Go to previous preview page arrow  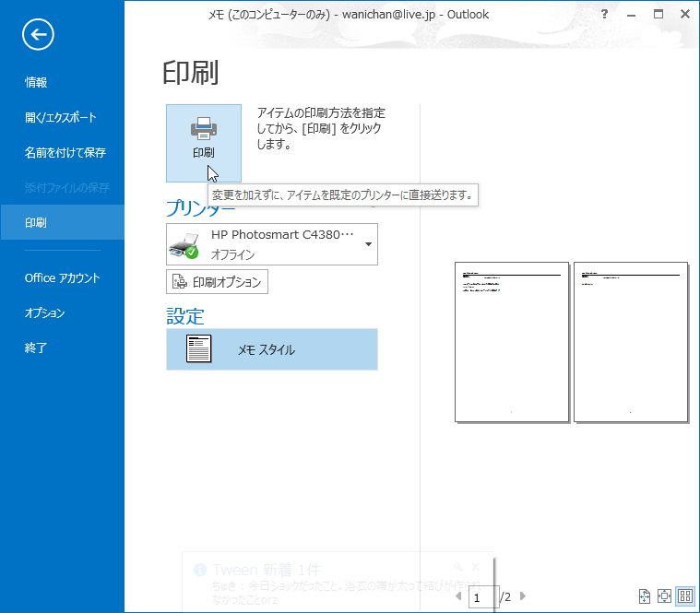click(x=458, y=596)
